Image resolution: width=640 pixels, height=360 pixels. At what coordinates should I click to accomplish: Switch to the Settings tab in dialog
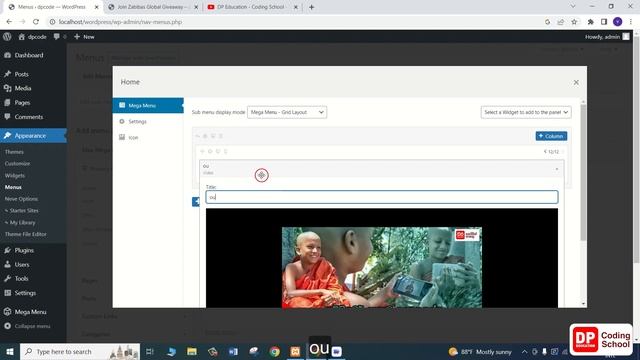pyautogui.click(x=138, y=122)
